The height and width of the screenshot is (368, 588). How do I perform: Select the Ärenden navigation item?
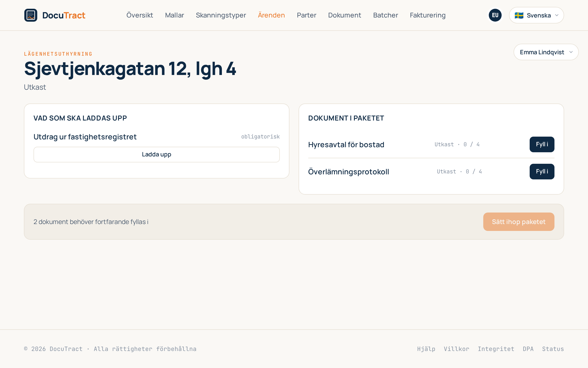(271, 15)
